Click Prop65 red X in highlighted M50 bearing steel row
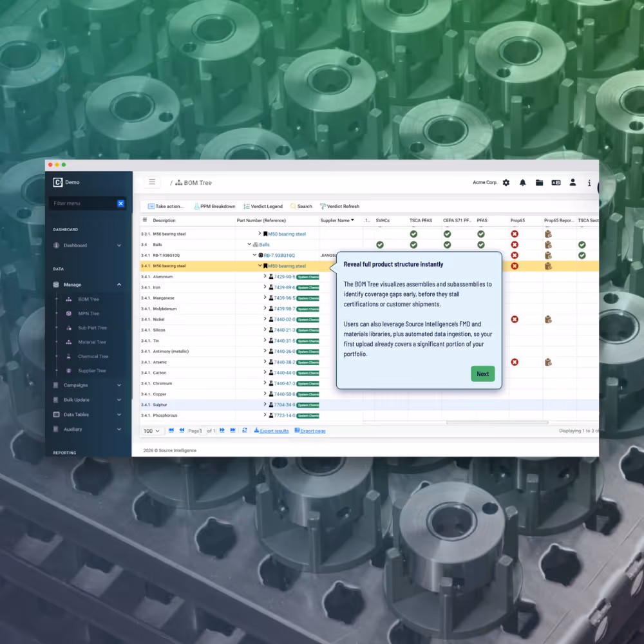 pyautogui.click(x=515, y=266)
